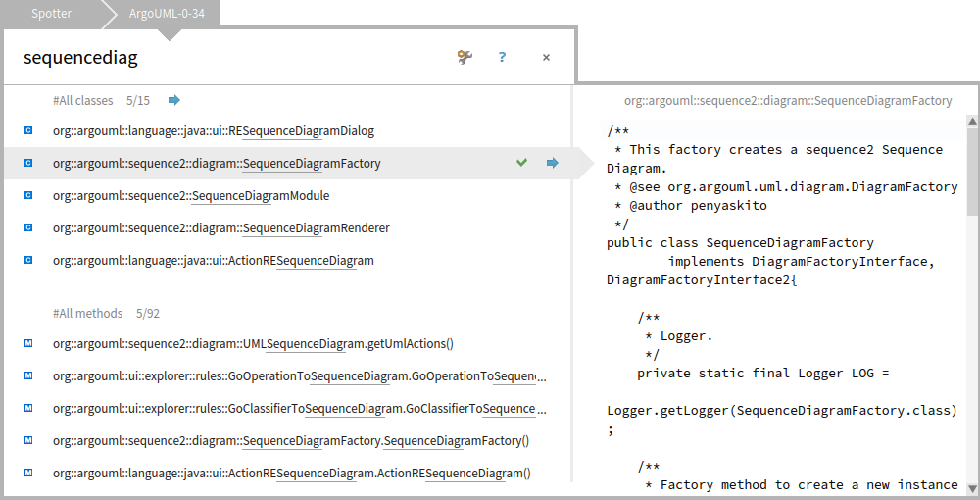Click class icon beside SequenceDiagramRenderer
The width and height of the screenshot is (980, 500).
click(28, 227)
